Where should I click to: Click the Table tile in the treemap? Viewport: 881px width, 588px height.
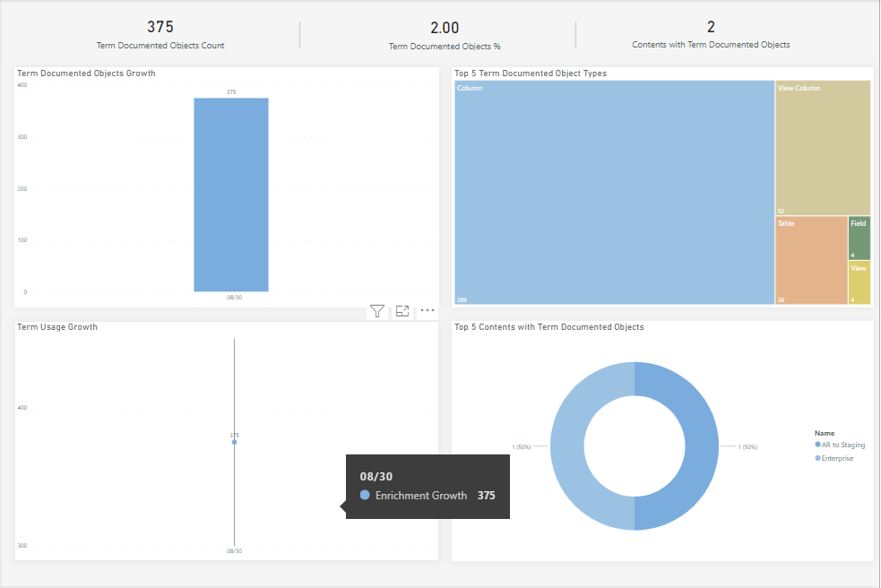tap(811, 260)
